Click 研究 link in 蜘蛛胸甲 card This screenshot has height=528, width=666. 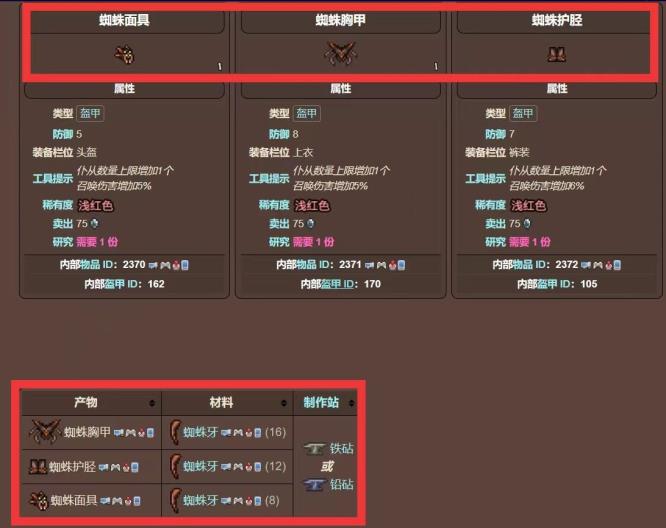pyautogui.click(x=279, y=242)
